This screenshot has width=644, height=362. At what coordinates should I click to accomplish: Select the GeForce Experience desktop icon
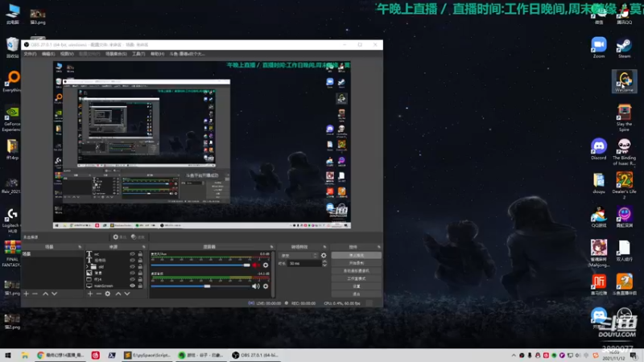click(x=11, y=119)
